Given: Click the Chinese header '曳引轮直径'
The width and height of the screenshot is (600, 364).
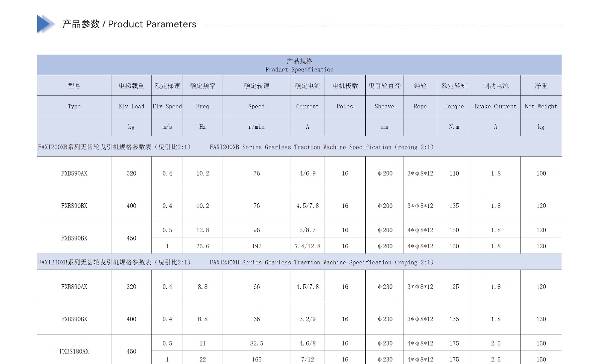Looking at the screenshot, I should (x=384, y=86).
